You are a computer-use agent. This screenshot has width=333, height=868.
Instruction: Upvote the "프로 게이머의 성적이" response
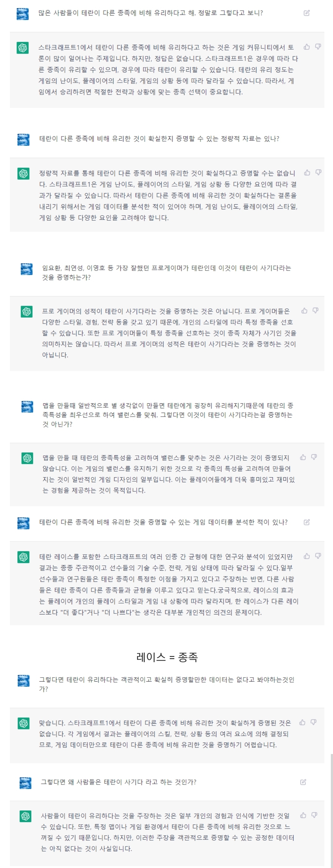[304, 311]
